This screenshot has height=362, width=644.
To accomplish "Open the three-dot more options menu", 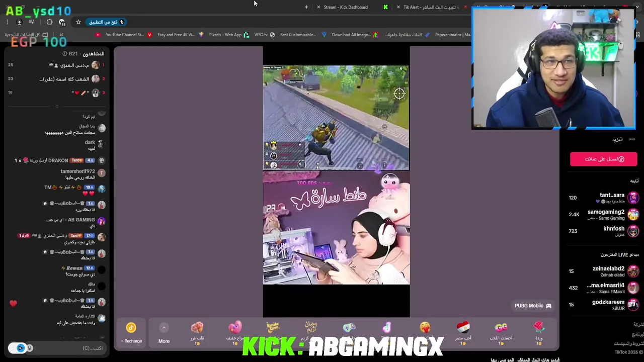I will [x=632, y=139].
